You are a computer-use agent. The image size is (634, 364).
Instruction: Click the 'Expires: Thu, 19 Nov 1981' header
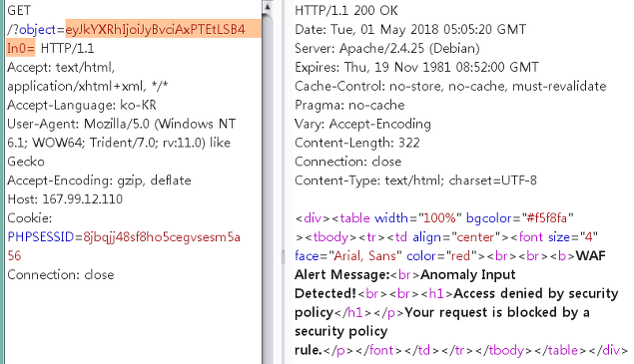tap(416, 67)
